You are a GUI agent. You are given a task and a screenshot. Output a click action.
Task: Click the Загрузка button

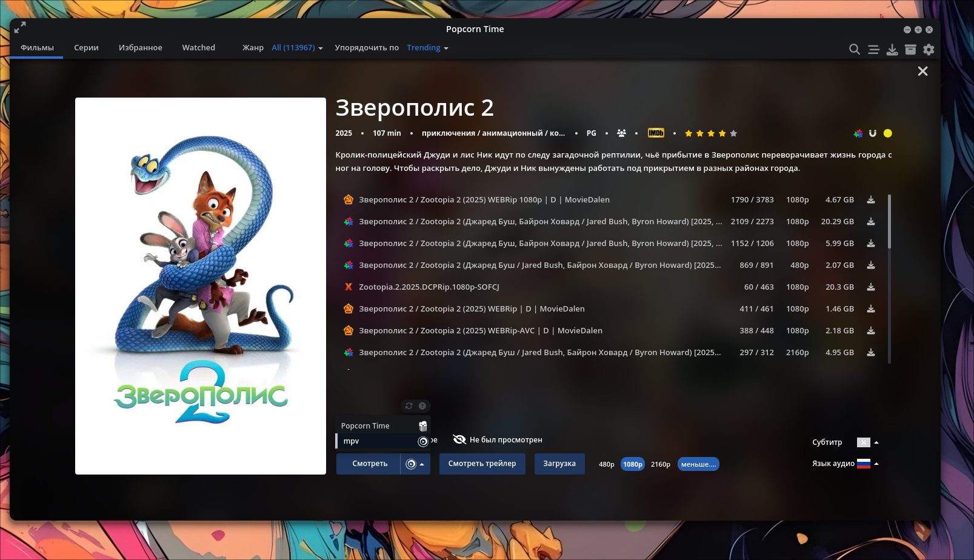click(x=559, y=464)
